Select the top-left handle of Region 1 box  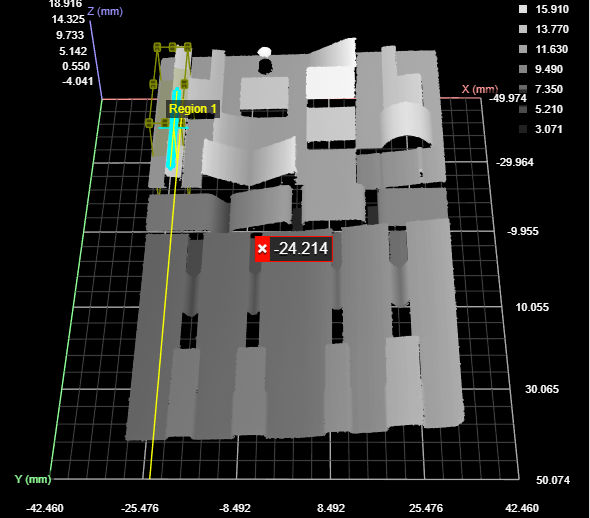[157, 47]
